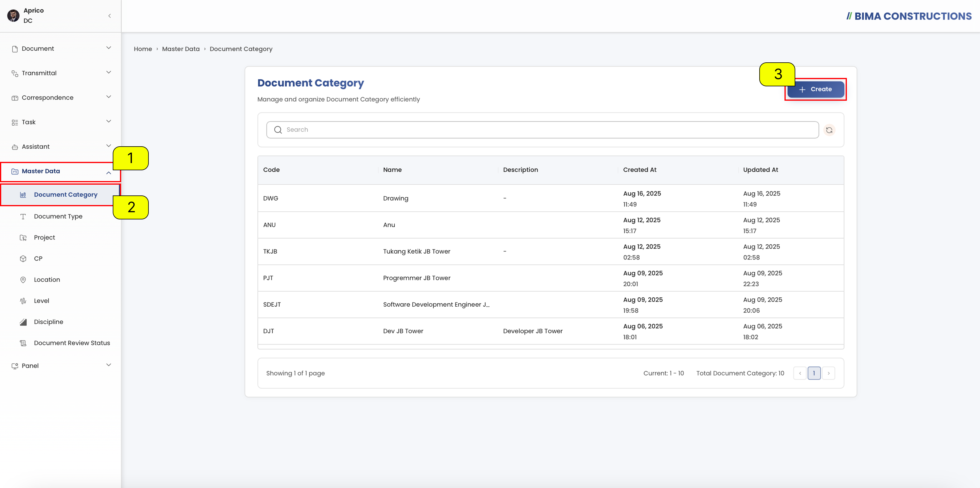
Task: Click the "Developer JB Tower" description cell
Action: click(533, 331)
